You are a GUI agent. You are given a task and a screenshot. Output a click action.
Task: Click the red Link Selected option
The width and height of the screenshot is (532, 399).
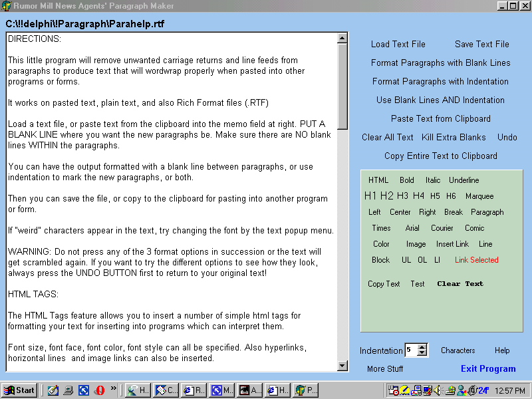476,260
